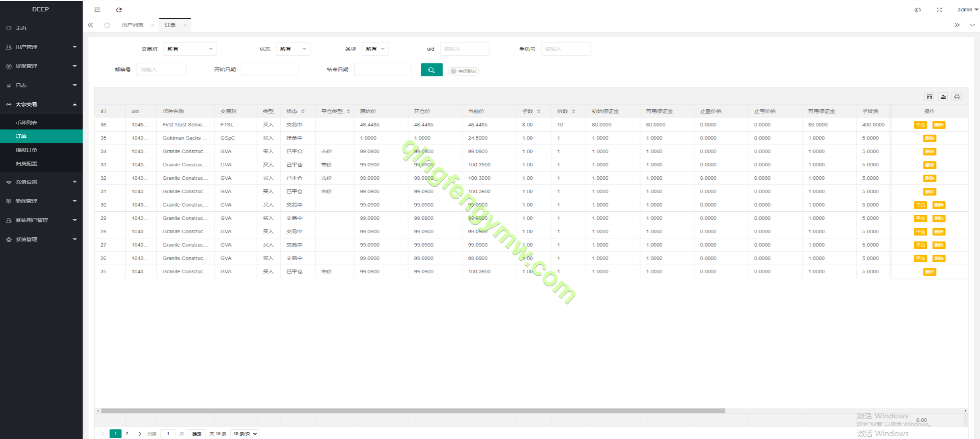
Task: Click the refresh icon in top bar
Action: (119, 10)
